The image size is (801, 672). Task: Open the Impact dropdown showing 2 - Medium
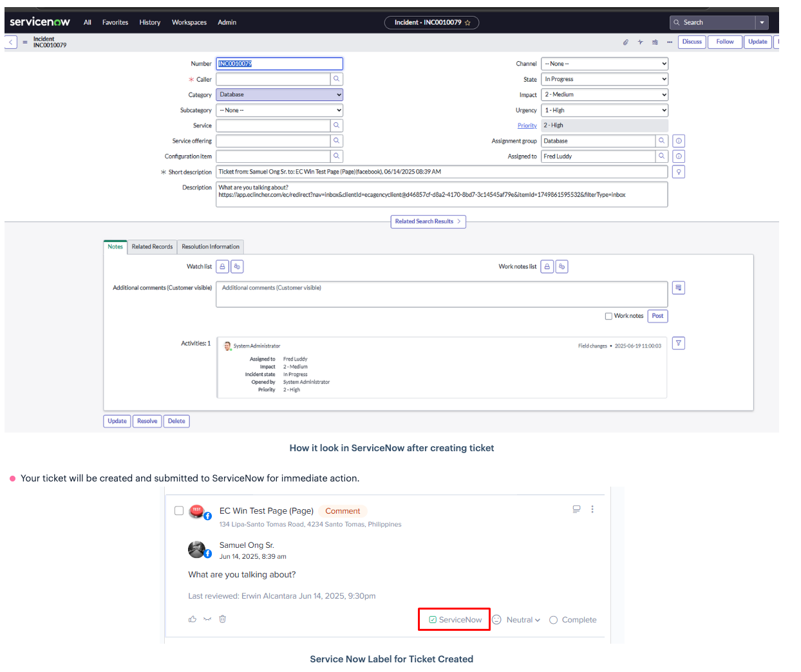tap(605, 95)
